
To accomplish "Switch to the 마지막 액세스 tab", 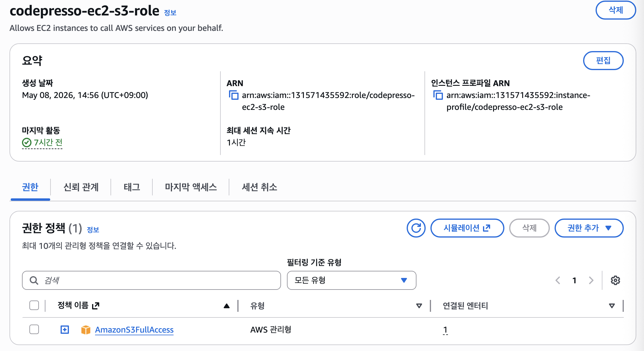I will pyautogui.click(x=191, y=187).
